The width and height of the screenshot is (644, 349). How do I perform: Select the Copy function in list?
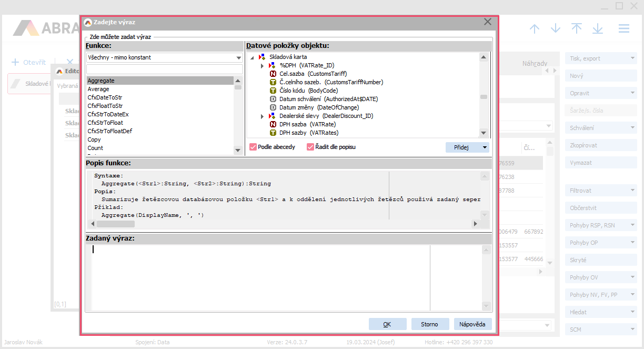pyautogui.click(x=159, y=139)
